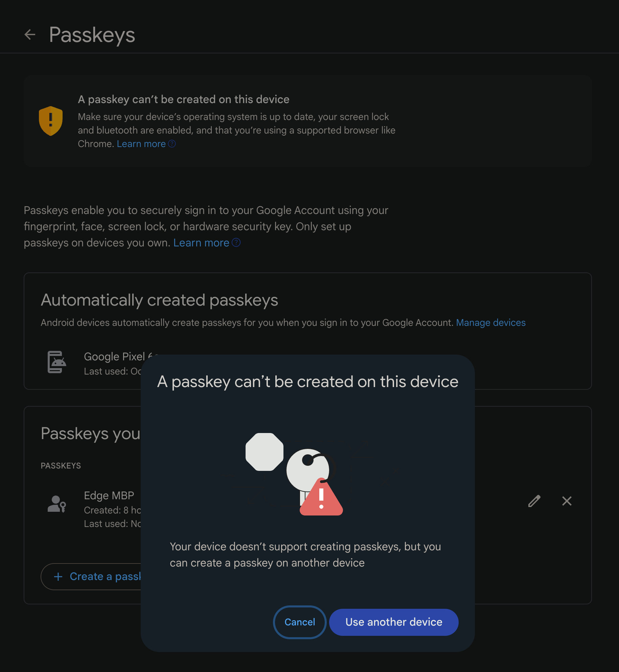This screenshot has height=672, width=619.
Task: Click the dialog title text about passkey creation
Action: (x=307, y=382)
